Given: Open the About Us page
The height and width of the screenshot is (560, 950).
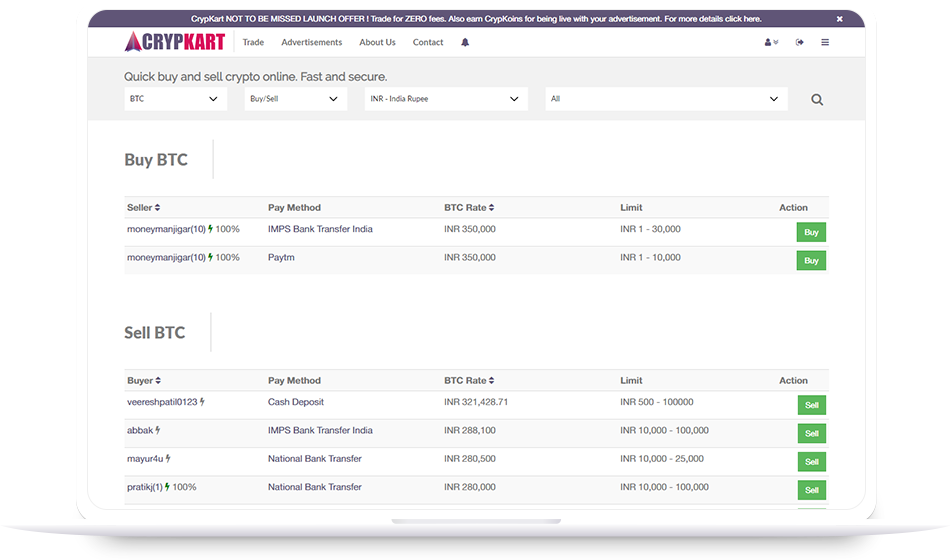Looking at the screenshot, I should (377, 43).
